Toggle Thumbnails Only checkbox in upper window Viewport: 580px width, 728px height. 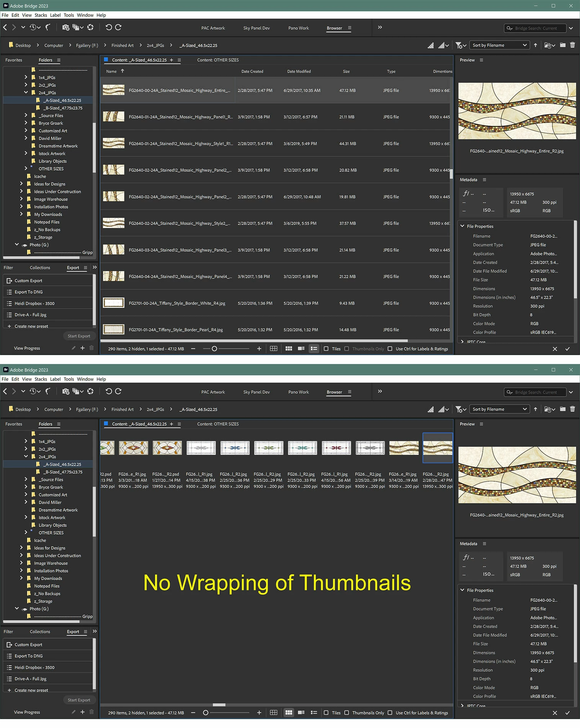point(346,349)
